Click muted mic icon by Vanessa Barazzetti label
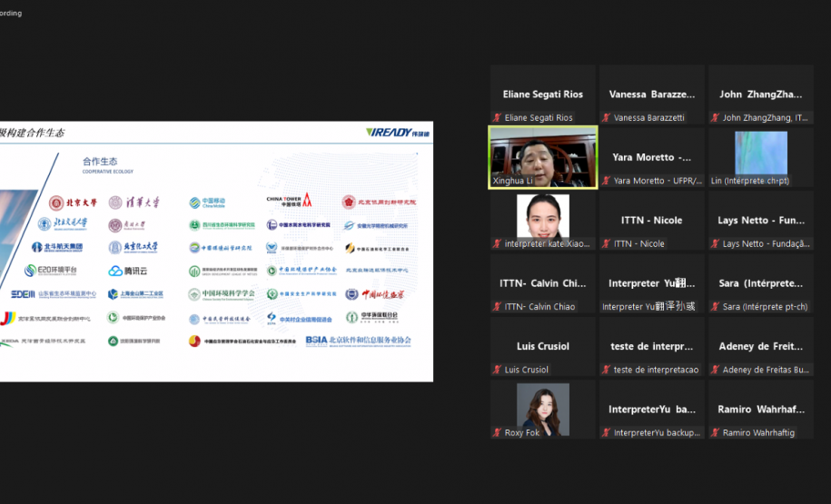The image size is (831, 504). point(606,118)
